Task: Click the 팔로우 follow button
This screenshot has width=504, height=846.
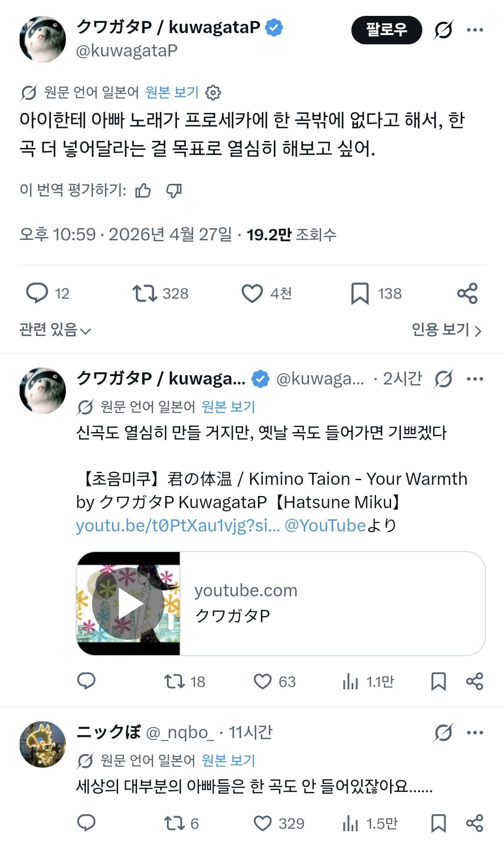Action: 386,30
